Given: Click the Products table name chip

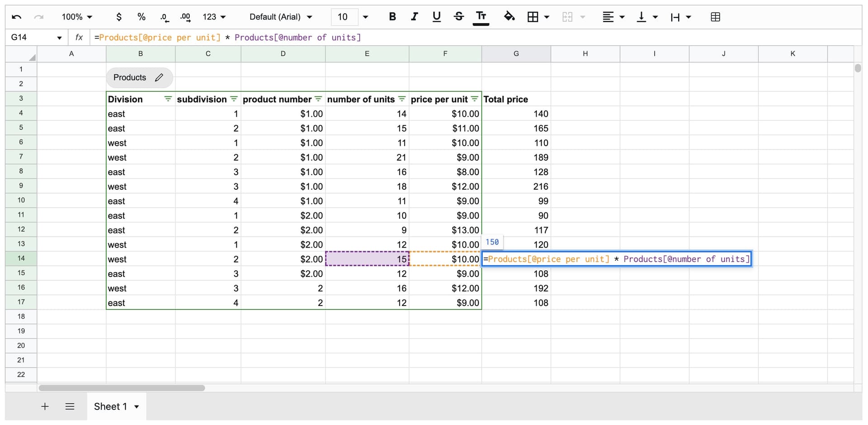Looking at the screenshot, I should [130, 77].
